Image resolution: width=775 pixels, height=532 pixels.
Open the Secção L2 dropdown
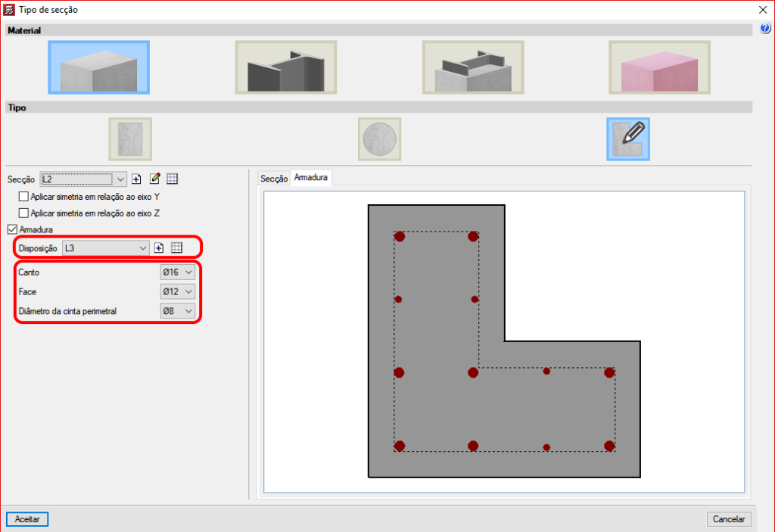click(x=83, y=179)
